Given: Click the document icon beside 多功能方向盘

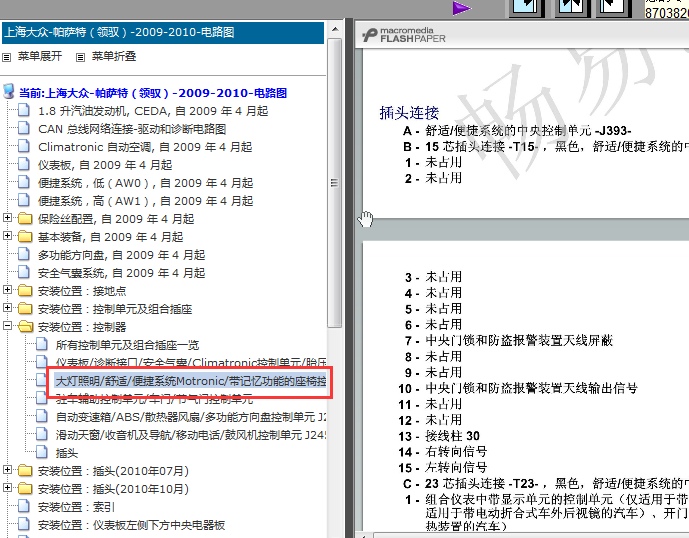Looking at the screenshot, I should click(x=24, y=254).
